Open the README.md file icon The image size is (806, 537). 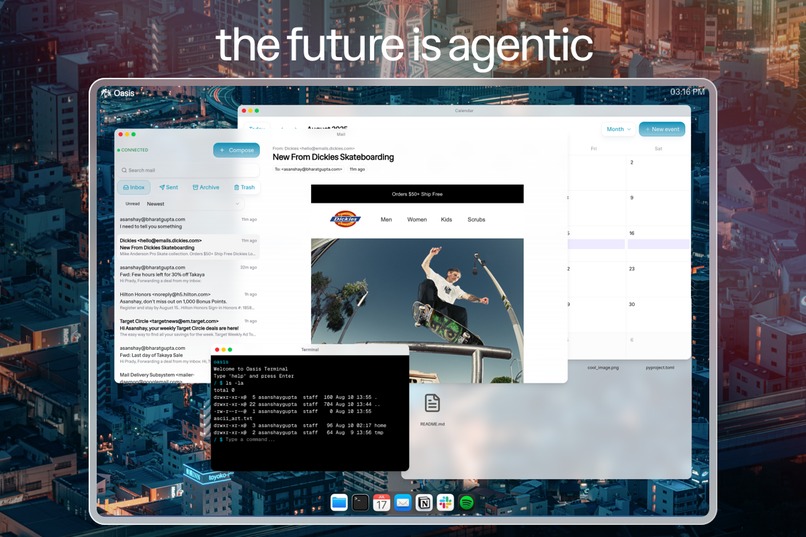[x=432, y=403]
